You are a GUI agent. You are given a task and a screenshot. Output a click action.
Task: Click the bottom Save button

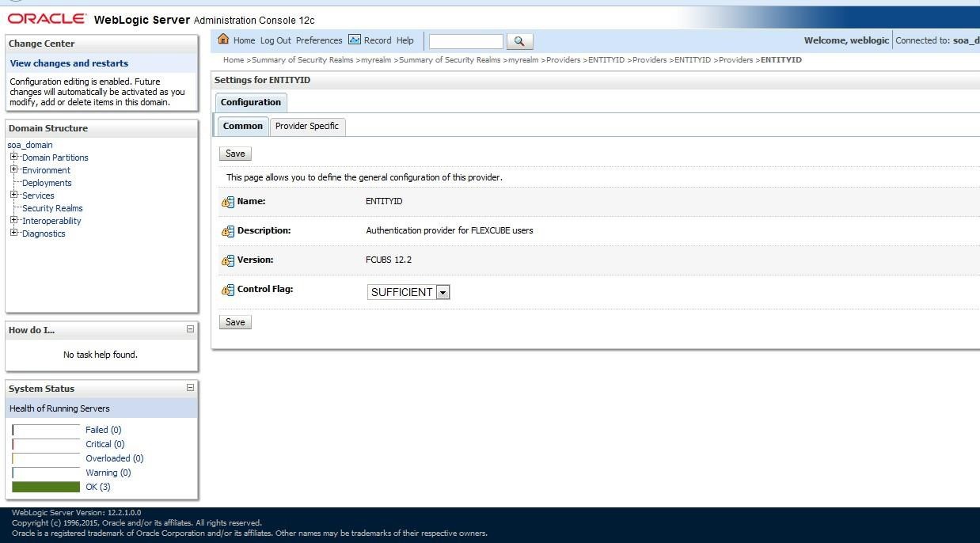(x=235, y=322)
